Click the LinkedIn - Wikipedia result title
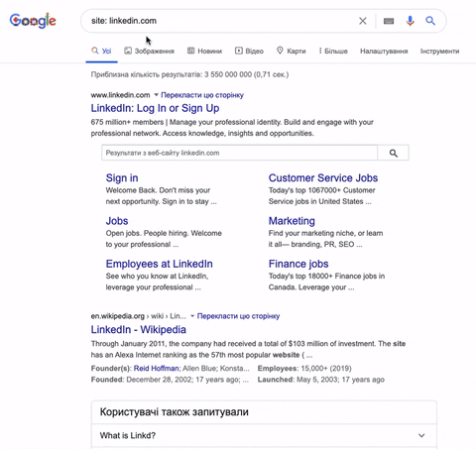The height and width of the screenshot is (449, 476). tap(139, 329)
